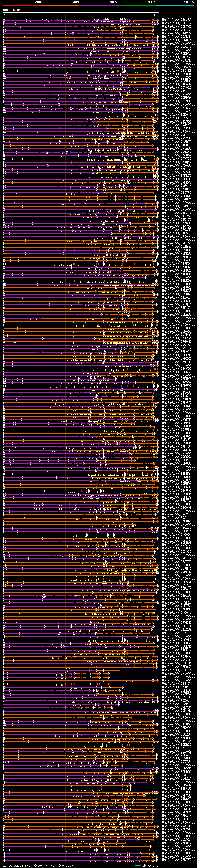Select the UniRef100_Q02817 label

[x=177, y=47]
